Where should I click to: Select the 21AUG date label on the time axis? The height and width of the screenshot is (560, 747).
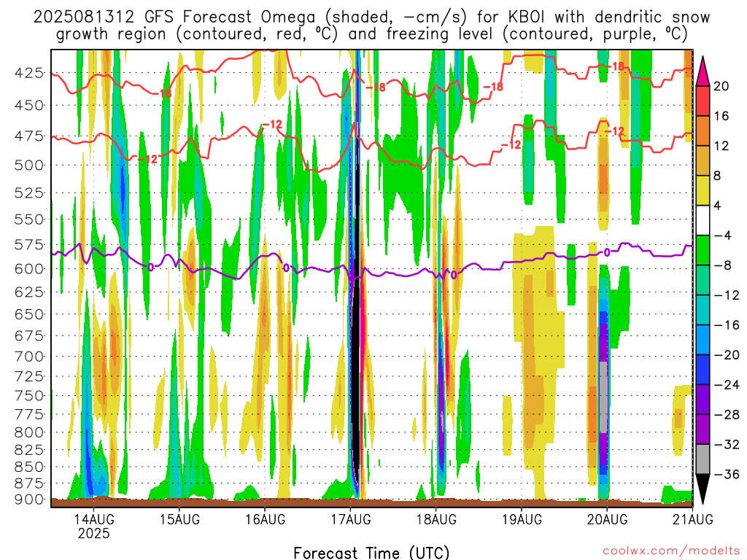693,519
